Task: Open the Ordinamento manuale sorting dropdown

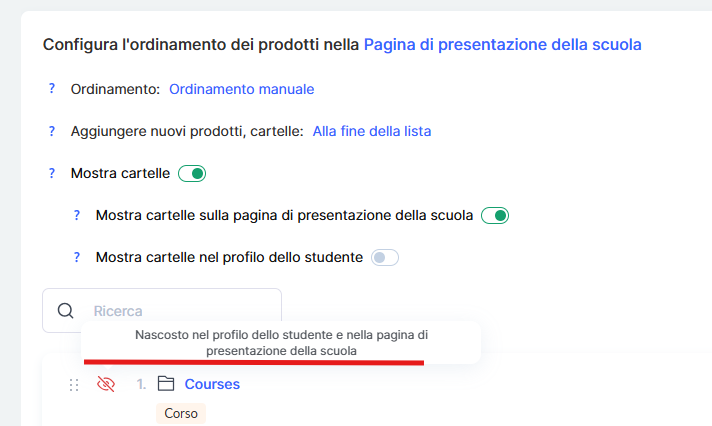Action: click(241, 89)
